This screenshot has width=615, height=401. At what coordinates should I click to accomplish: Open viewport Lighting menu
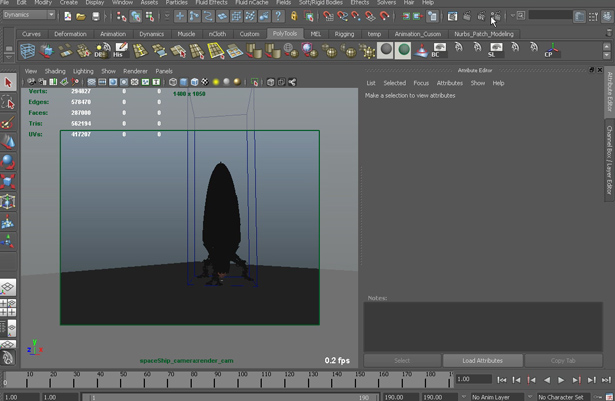(x=83, y=71)
